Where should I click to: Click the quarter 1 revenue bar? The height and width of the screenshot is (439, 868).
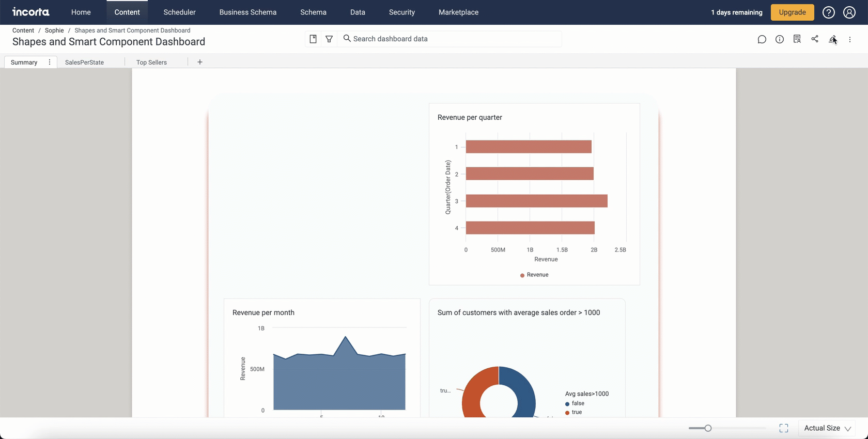pos(529,147)
